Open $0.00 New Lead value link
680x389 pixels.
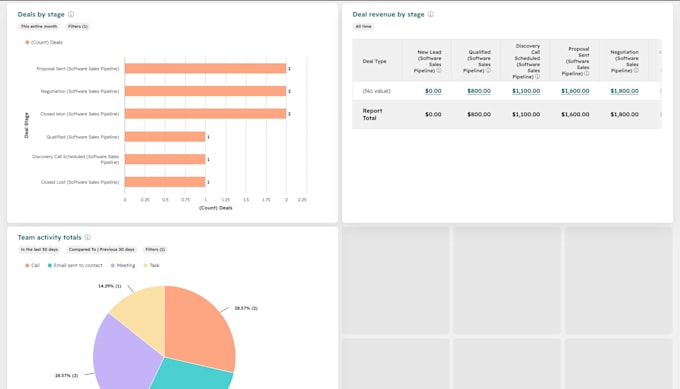[x=433, y=91]
